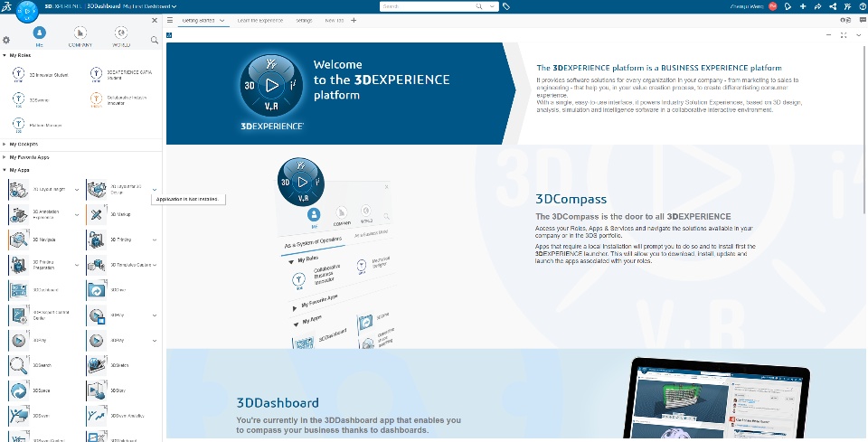Open the chevron next to 3D Layout Insight
Screen dimensions: 868x442
(x=76, y=189)
